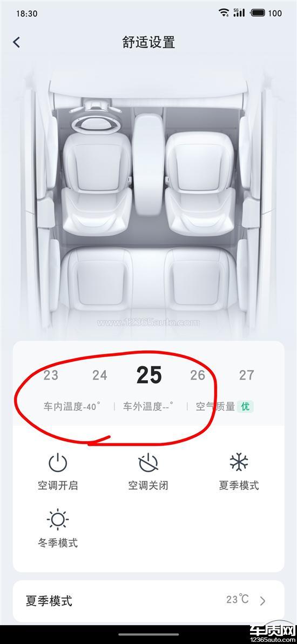
Task: Tap the WiFi status icon
Action: (x=224, y=13)
